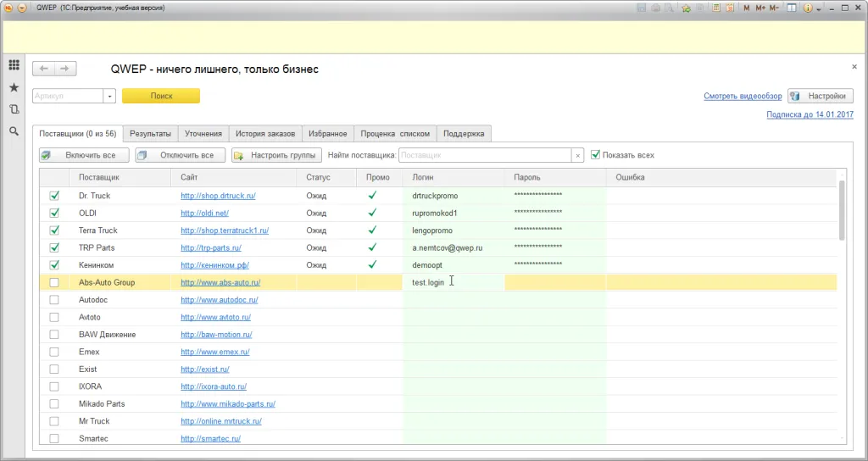Uncheck Dr. Truck supplier checkbox
The height and width of the screenshot is (461, 868).
pos(54,196)
